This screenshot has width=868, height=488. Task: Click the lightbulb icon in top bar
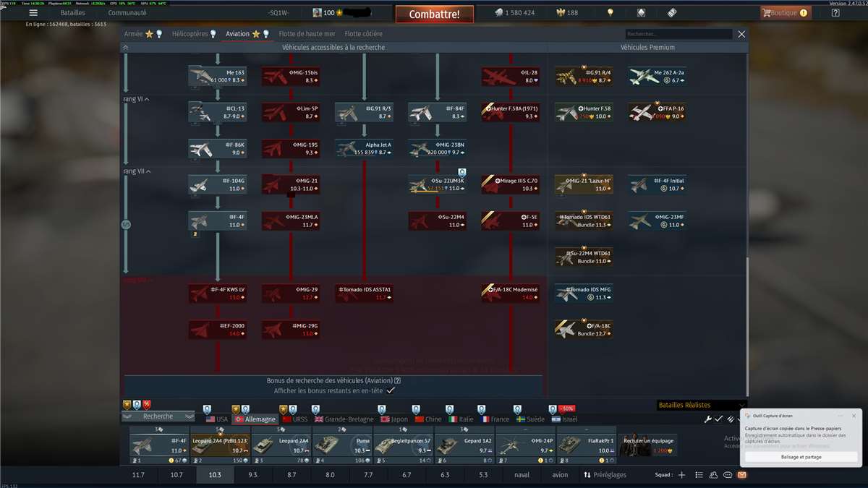(x=610, y=13)
